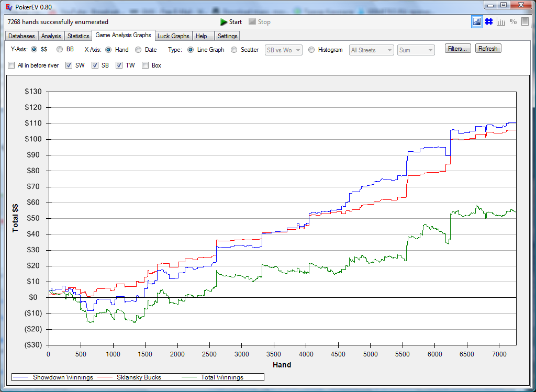Click the percent sign icon
536x392 pixels.
tap(513, 21)
